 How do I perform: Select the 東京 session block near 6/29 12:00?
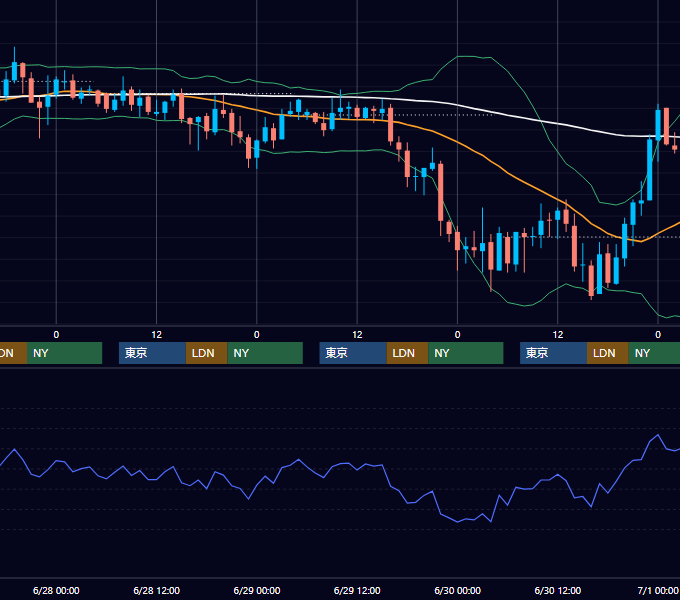pyautogui.click(x=353, y=353)
